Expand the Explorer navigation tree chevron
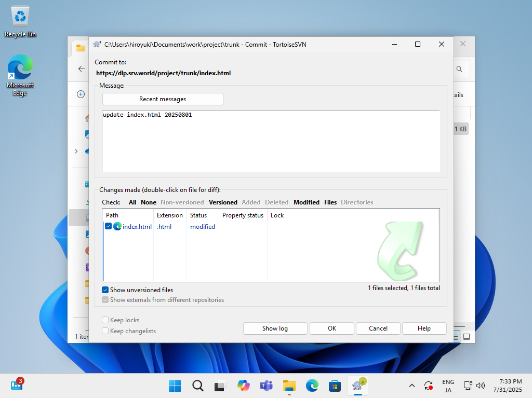The image size is (532, 398). coord(76,151)
